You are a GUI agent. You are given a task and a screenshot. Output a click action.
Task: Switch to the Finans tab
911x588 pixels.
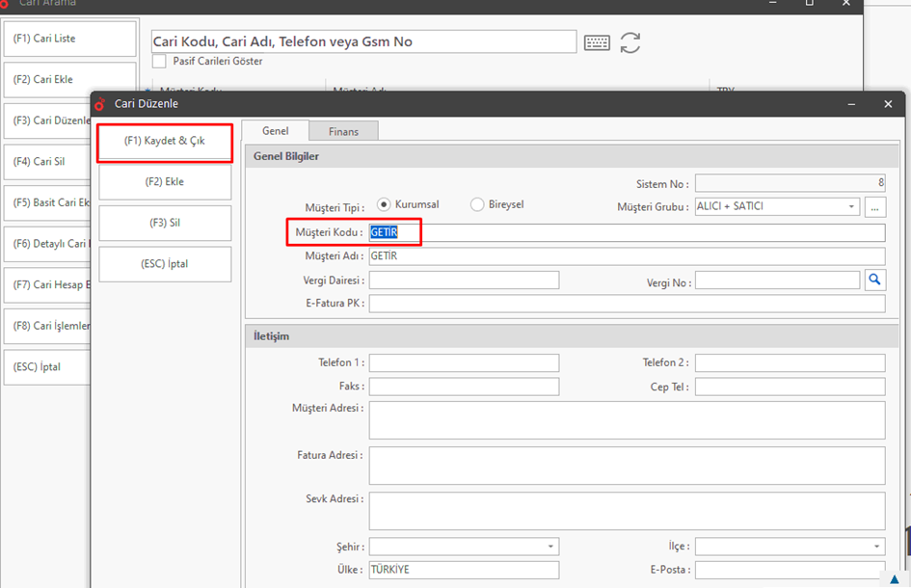343,131
